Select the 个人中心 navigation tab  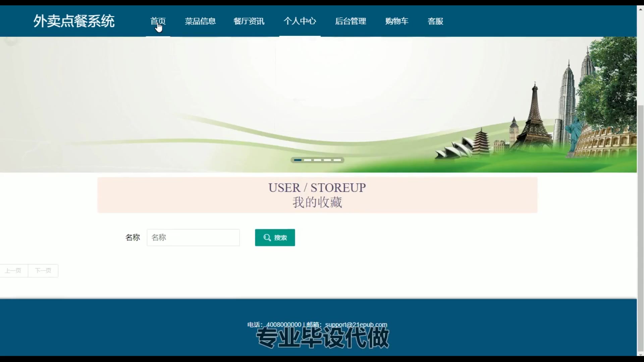[300, 21]
